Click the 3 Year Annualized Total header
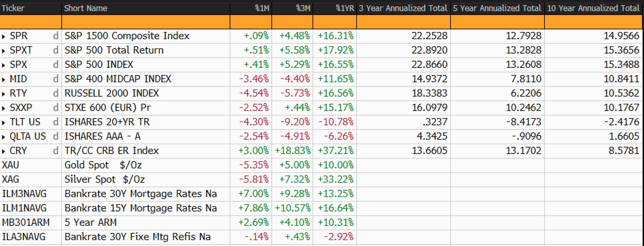 [x=404, y=8]
